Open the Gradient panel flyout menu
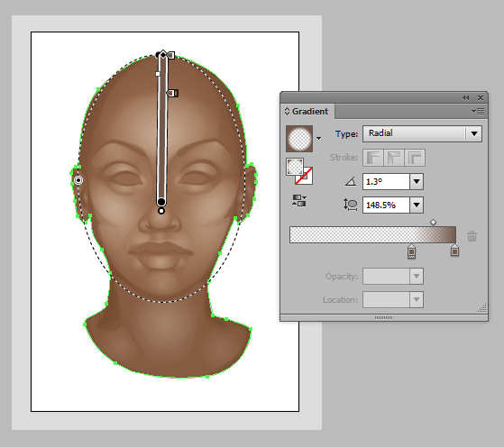The image size is (504, 447). [478, 112]
